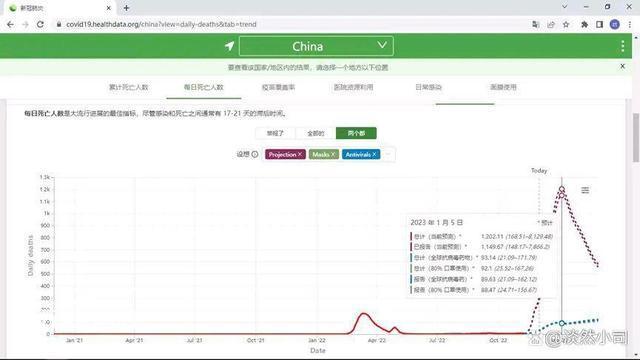Remove the Masks scenario tag
This screenshot has width=640, height=360.
point(333,154)
